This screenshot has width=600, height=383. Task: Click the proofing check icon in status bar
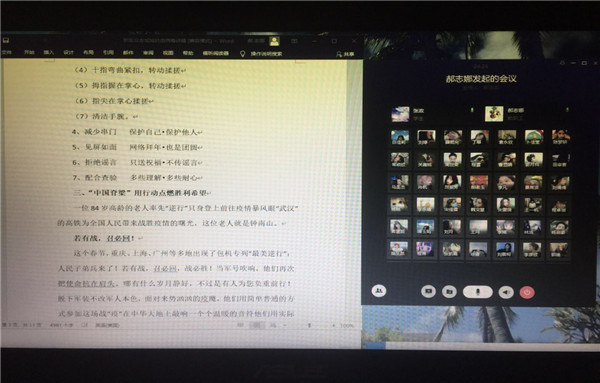(x=85, y=325)
